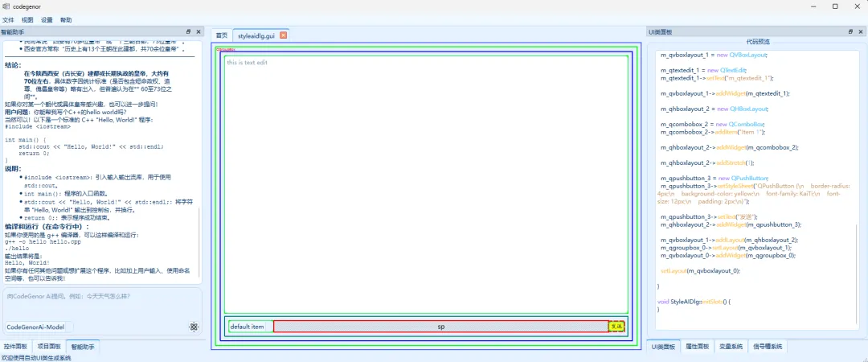Open the 信号槽系统 tab
The height and width of the screenshot is (362, 868).
(768, 347)
